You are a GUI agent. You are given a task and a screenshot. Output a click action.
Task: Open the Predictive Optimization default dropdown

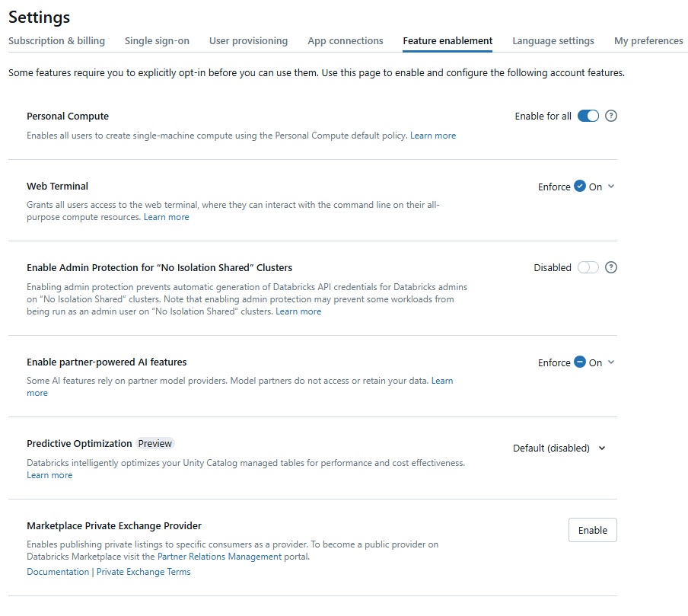point(602,448)
